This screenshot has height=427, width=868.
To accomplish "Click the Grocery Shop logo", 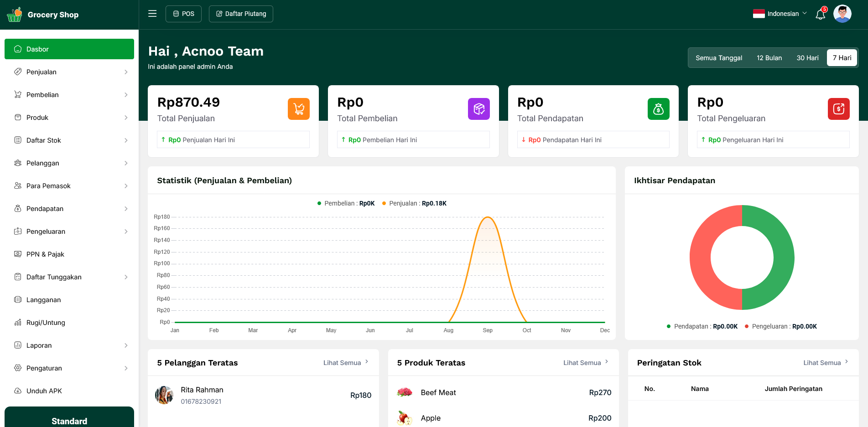I will [x=43, y=15].
